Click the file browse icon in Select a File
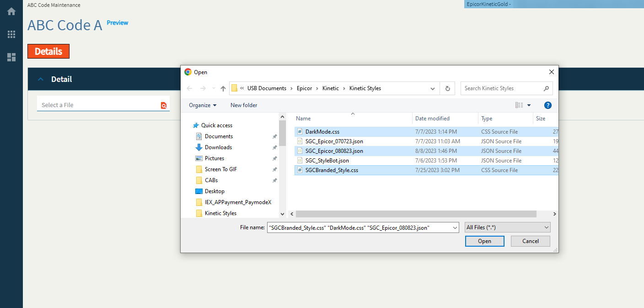Image resolution: width=644 pixels, height=308 pixels. [164, 105]
